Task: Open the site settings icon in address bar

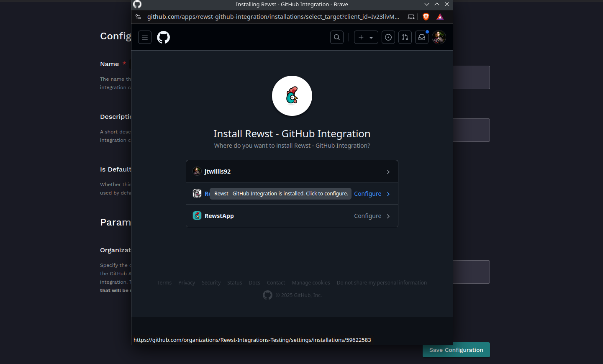Action: tap(138, 17)
